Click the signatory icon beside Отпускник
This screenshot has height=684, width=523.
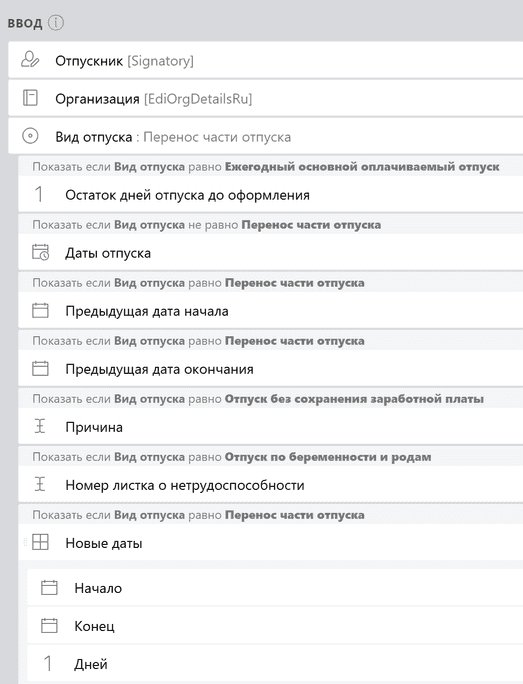[x=30, y=60]
